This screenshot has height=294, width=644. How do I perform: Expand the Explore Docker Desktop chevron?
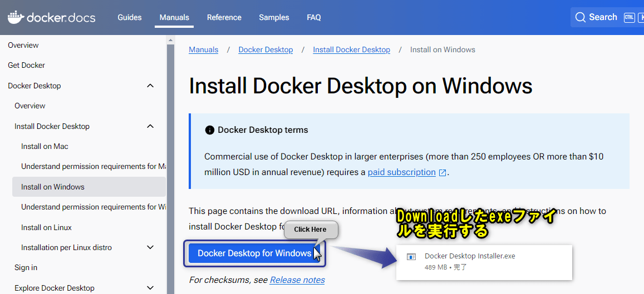pos(150,288)
